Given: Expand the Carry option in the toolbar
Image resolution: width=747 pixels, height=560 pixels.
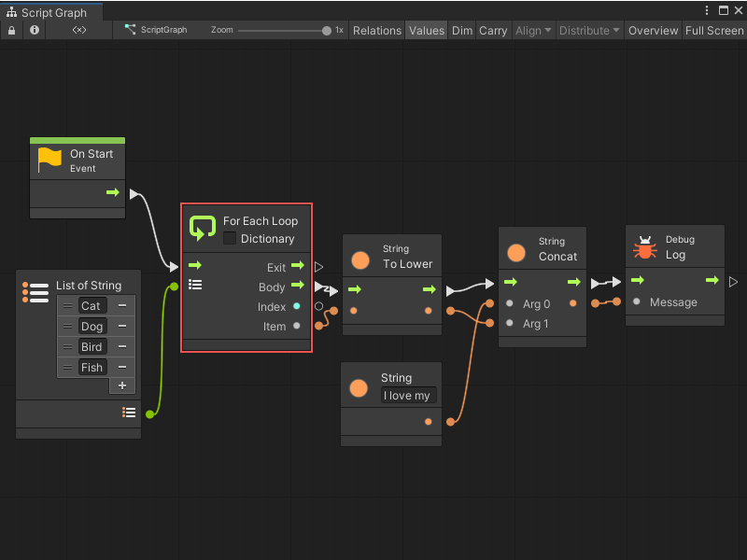Looking at the screenshot, I should [x=493, y=30].
